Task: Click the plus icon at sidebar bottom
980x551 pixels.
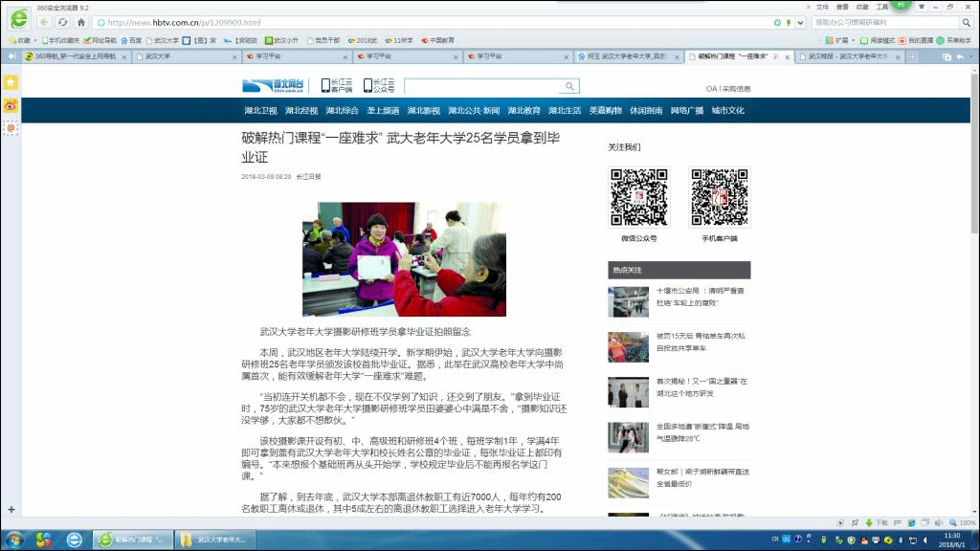Action: click(11, 509)
